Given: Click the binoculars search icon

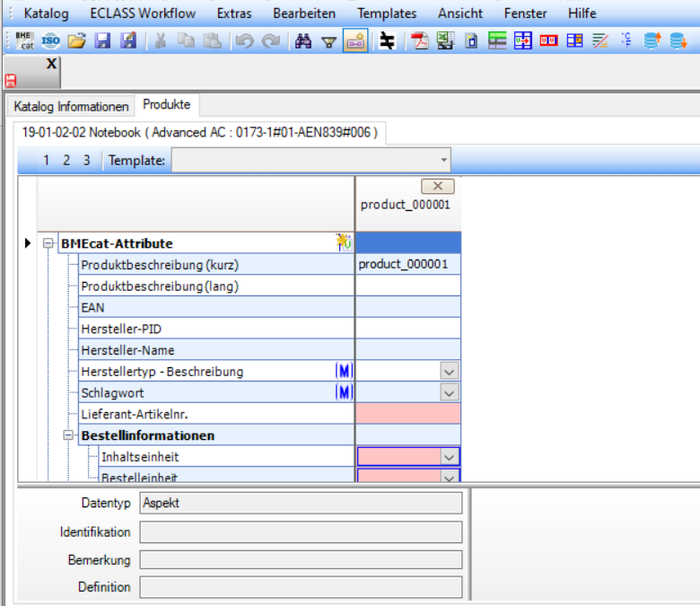Looking at the screenshot, I should [x=303, y=40].
